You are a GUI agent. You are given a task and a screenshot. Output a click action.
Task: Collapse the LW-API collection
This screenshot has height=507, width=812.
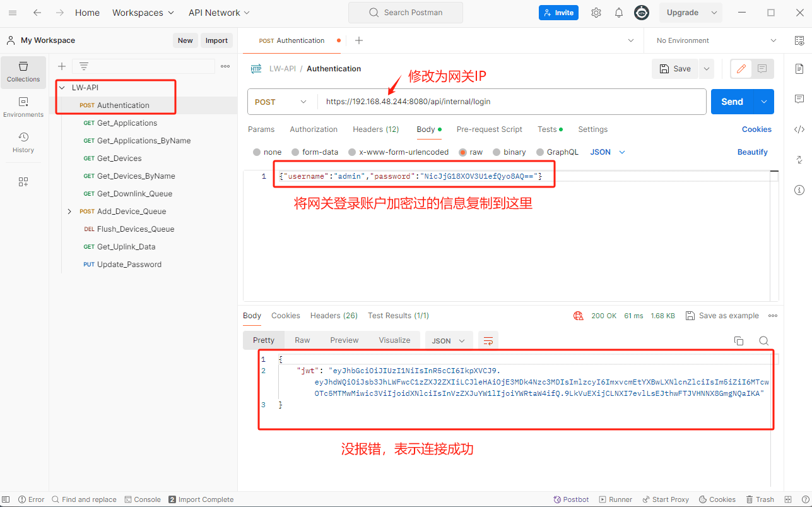click(62, 88)
